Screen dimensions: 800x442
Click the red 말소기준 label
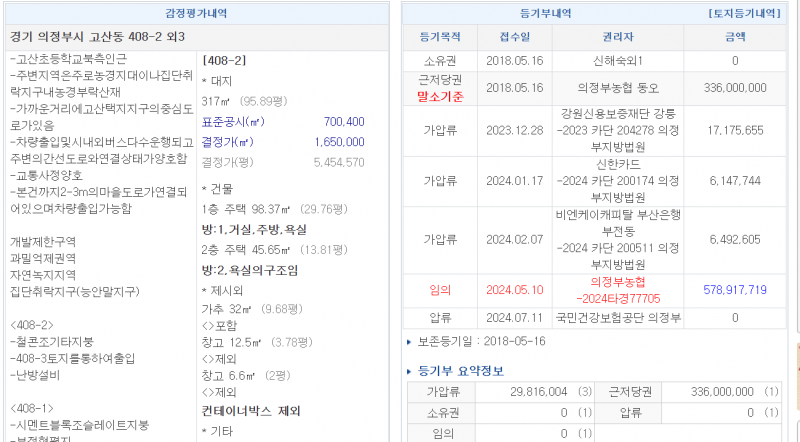pyautogui.click(x=440, y=96)
